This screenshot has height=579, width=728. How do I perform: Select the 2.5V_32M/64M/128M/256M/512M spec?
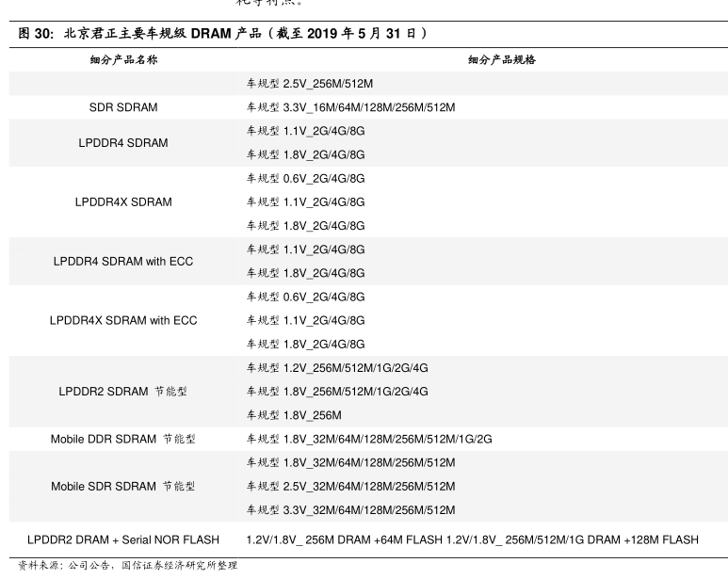click(x=350, y=487)
